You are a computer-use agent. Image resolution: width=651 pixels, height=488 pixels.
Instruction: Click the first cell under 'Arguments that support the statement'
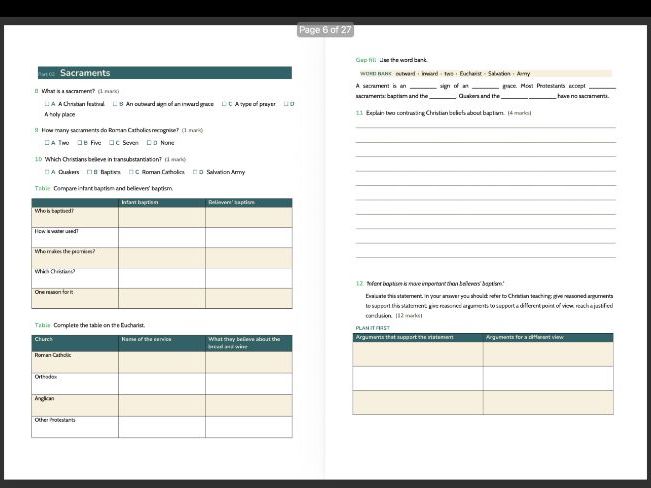(418, 354)
